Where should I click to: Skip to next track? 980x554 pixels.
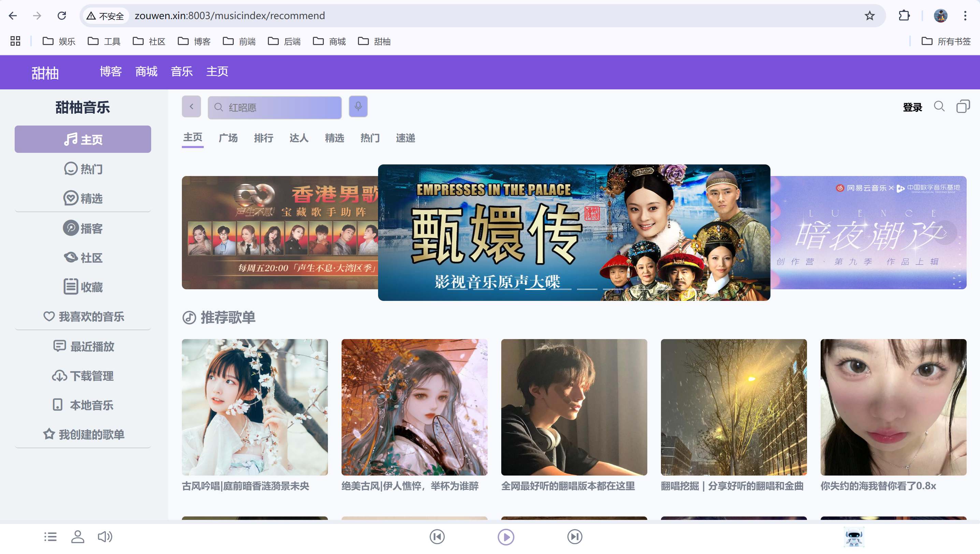(575, 537)
